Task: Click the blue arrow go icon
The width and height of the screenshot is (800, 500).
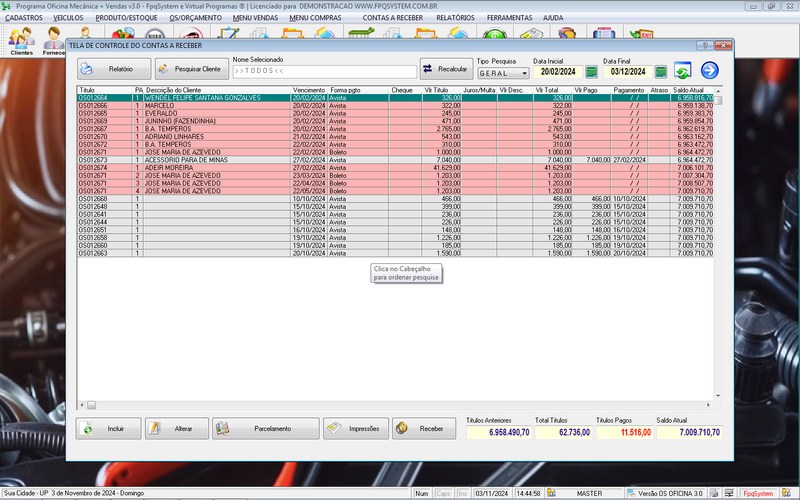Action: tap(710, 70)
